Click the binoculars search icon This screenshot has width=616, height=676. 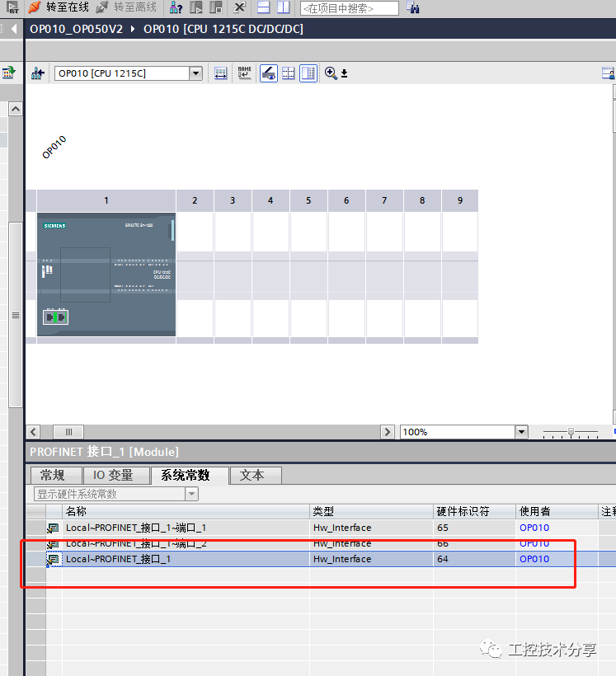click(x=413, y=7)
